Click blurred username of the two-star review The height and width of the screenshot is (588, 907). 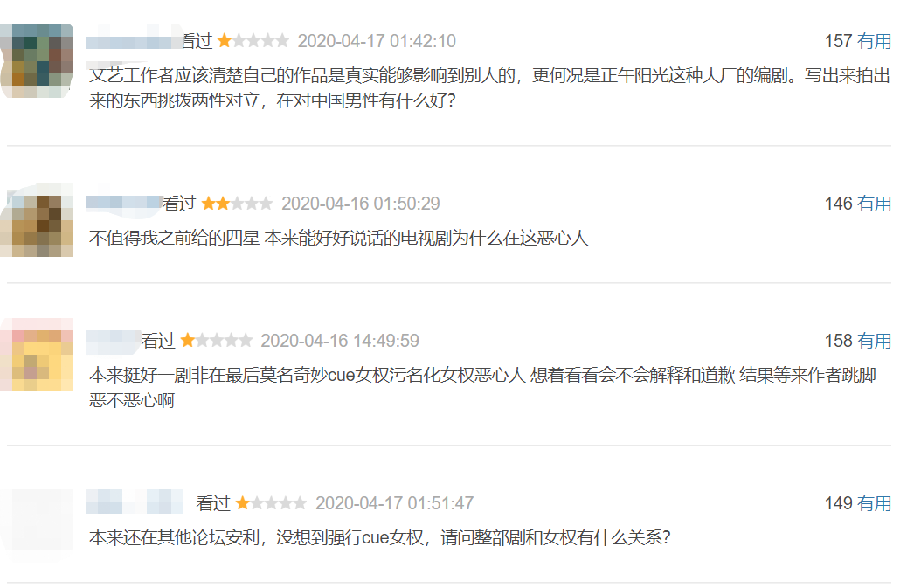(124, 203)
